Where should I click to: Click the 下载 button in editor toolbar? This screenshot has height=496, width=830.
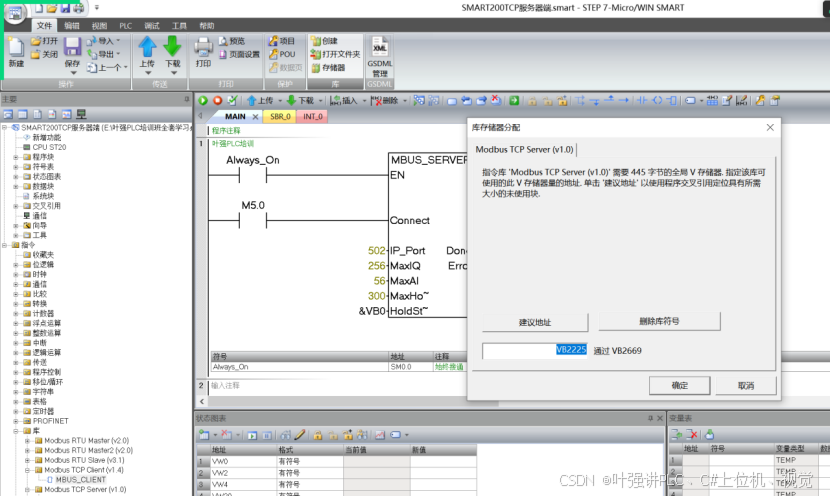pyautogui.click(x=300, y=100)
